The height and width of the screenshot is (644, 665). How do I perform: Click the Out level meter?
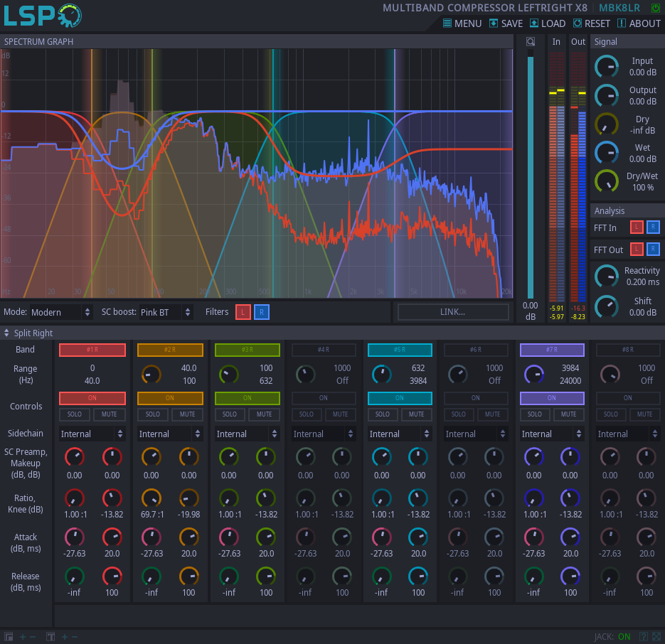[578, 177]
